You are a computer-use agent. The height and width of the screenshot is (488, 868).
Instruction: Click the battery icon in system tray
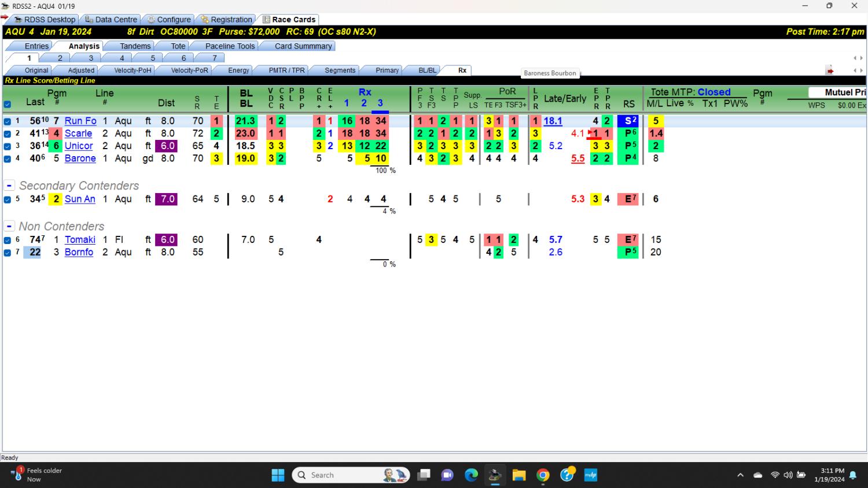(801, 475)
